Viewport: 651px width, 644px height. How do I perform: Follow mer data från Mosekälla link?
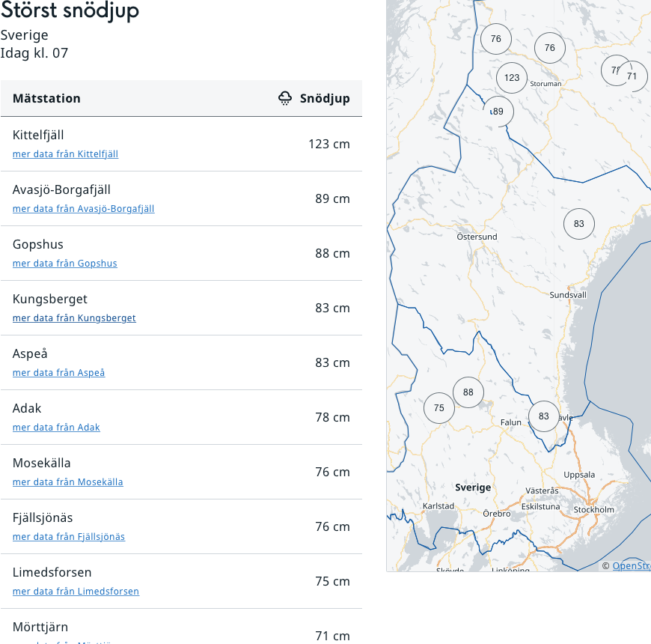coord(67,482)
